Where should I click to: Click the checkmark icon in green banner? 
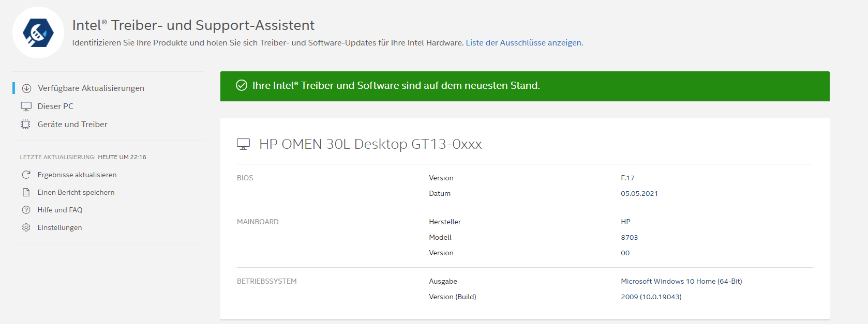(x=242, y=85)
